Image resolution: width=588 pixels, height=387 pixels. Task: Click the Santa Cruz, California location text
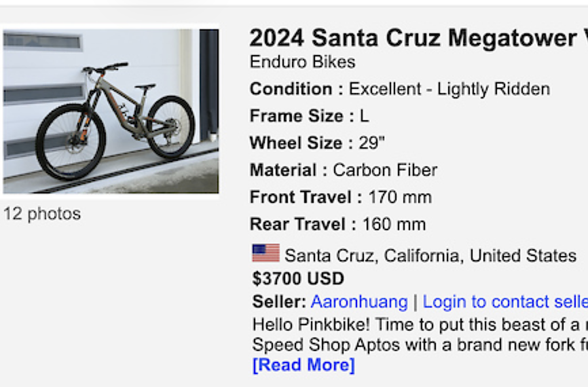pyautogui.click(x=430, y=256)
